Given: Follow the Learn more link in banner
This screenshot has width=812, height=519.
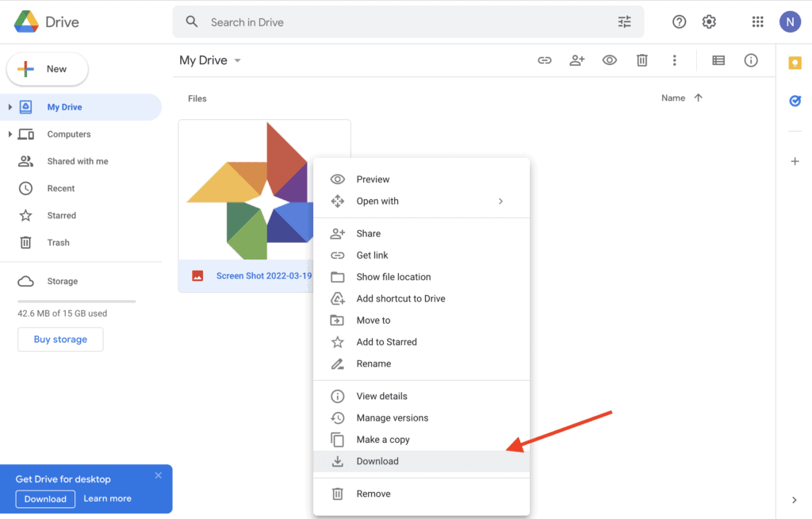Looking at the screenshot, I should click(108, 498).
